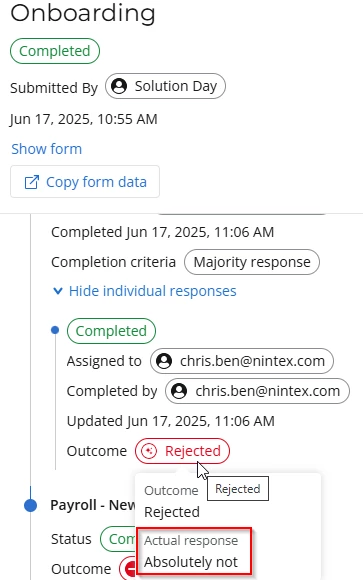Screen dimensions: 363x580
Task: Click the red stop icon beside Payroll Outcome
Action: tap(129, 569)
